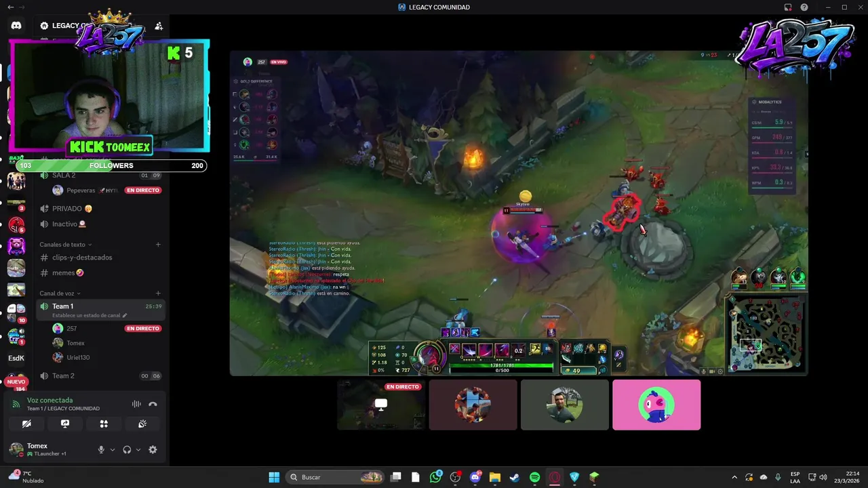The image size is (868, 488).
Task: Open the weather widget showing 7°C
Action: tap(26, 477)
